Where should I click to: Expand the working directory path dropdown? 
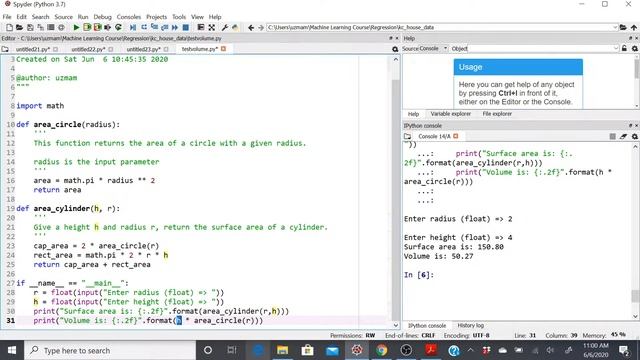(x=615, y=27)
